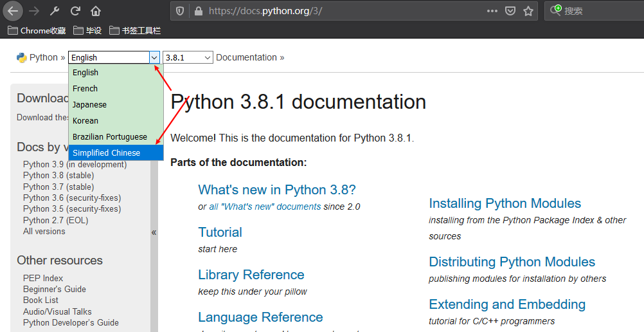Save page to Pocket icon
The width and height of the screenshot is (644, 332).
(510, 11)
